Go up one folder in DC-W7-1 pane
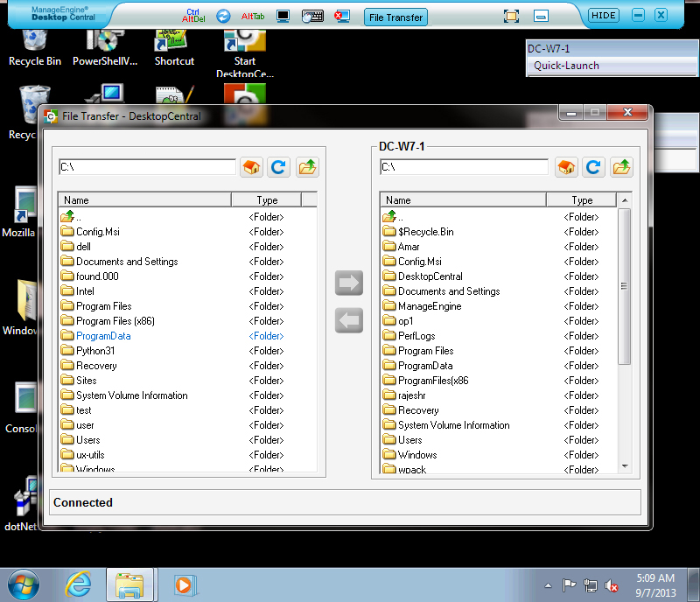Image resolution: width=700 pixels, height=602 pixels. point(622,167)
